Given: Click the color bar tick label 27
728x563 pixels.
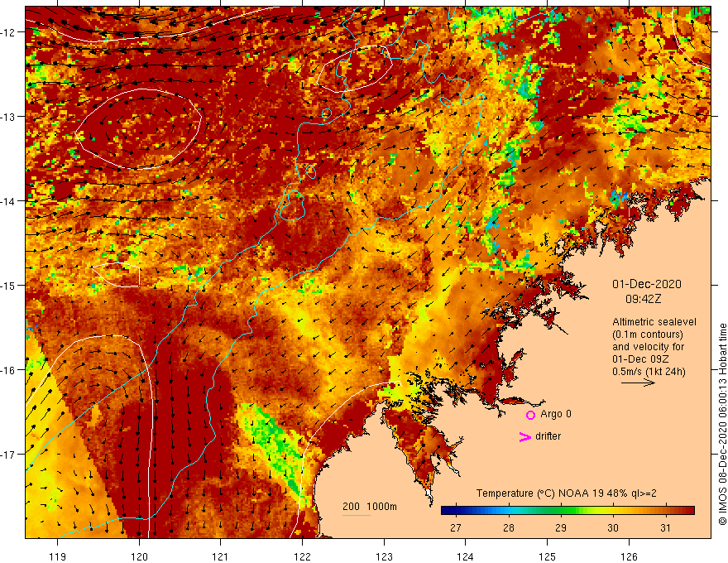Looking at the screenshot, I should [x=456, y=527].
